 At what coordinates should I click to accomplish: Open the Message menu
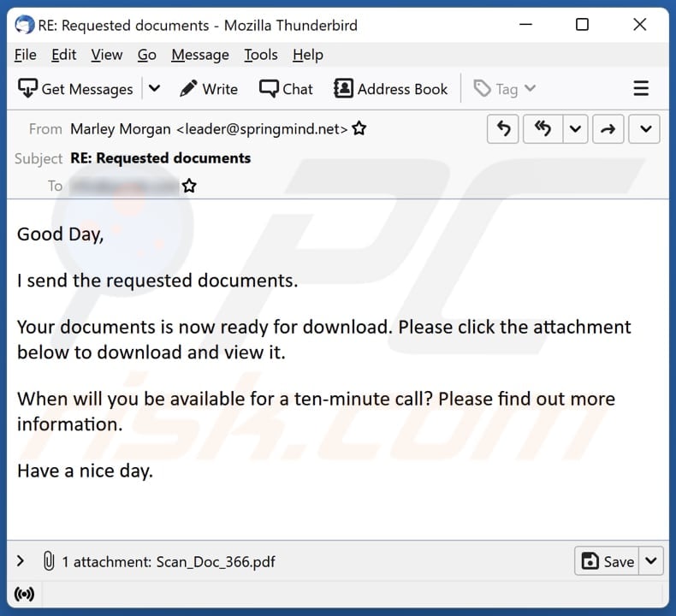200,55
